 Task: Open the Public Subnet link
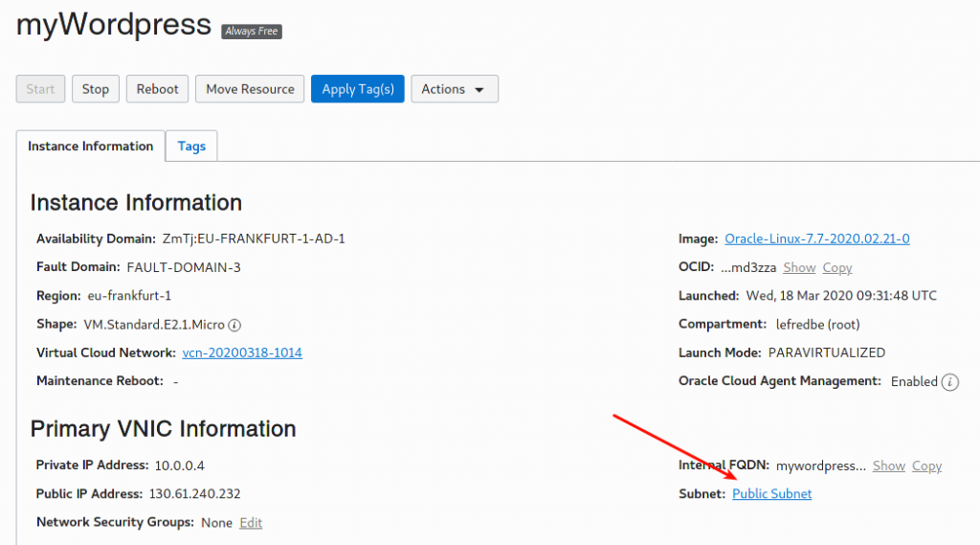click(x=772, y=493)
